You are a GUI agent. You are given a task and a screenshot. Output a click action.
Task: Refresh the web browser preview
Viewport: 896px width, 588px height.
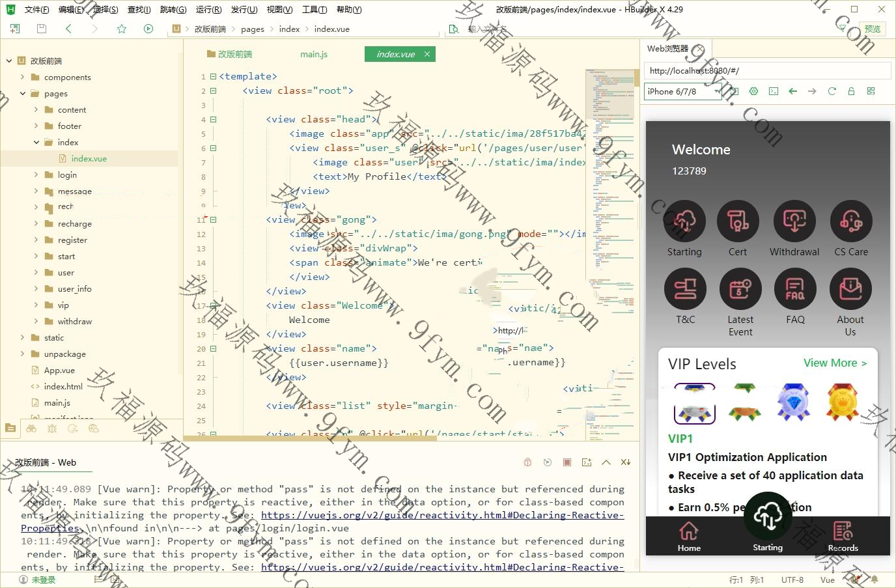pos(832,91)
